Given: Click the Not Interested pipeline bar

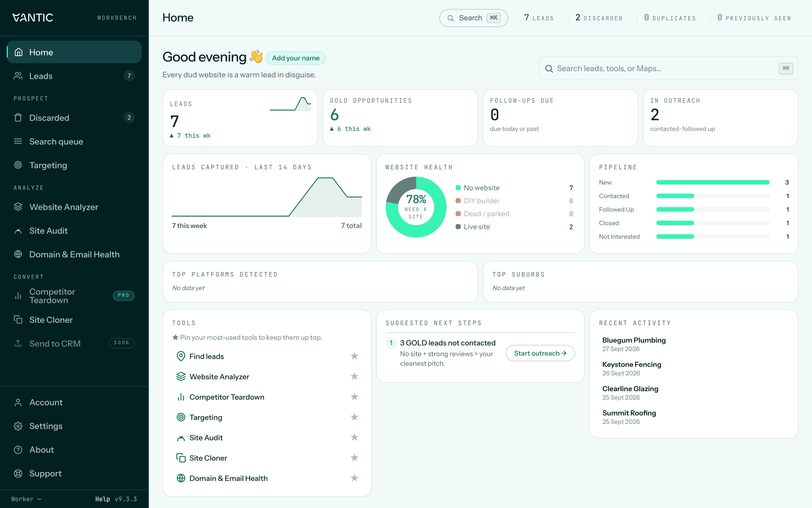Looking at the screenshot, I should click(713, 237).
